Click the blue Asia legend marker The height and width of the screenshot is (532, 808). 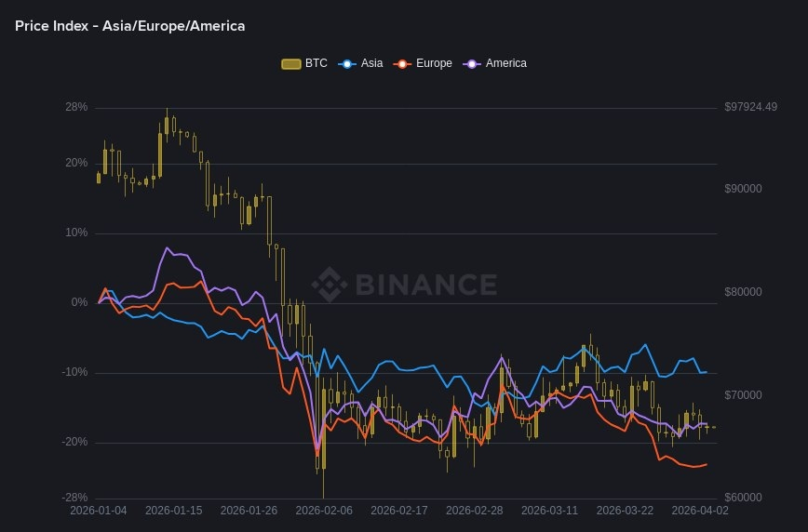348,63
